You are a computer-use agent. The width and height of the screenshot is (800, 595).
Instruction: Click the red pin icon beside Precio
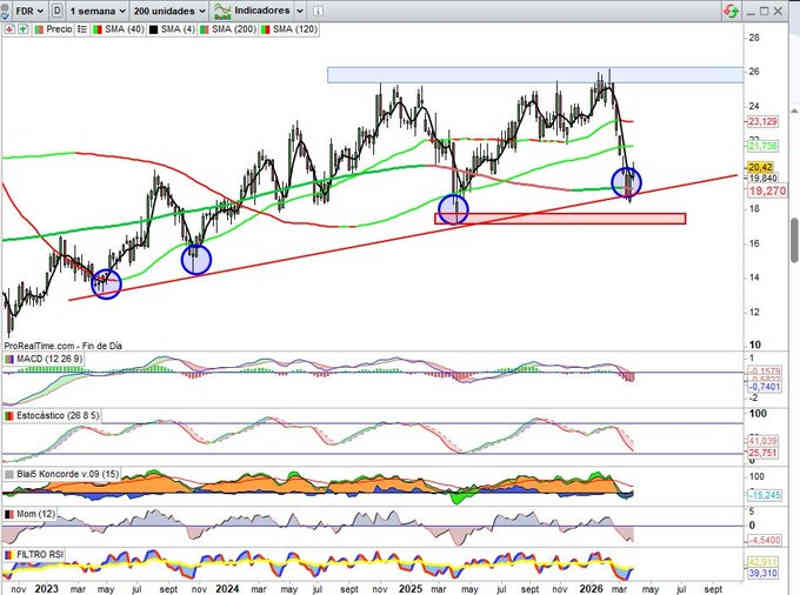(9, 30)
